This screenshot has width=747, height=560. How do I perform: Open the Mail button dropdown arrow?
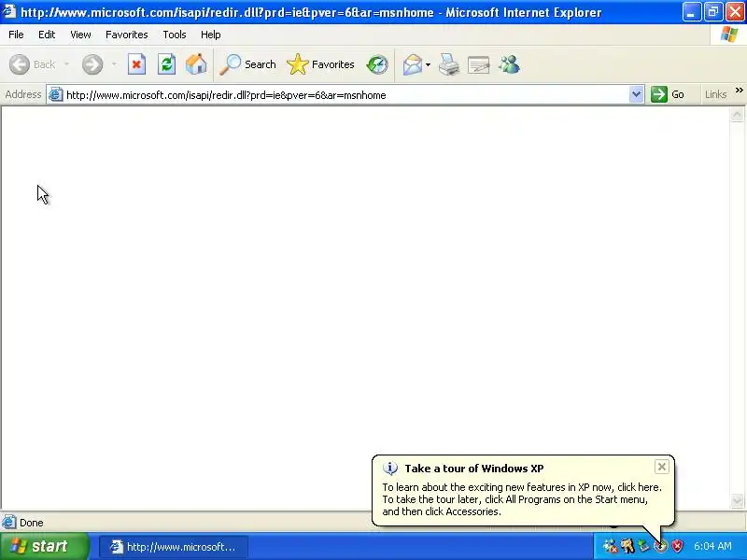[428, 64]
